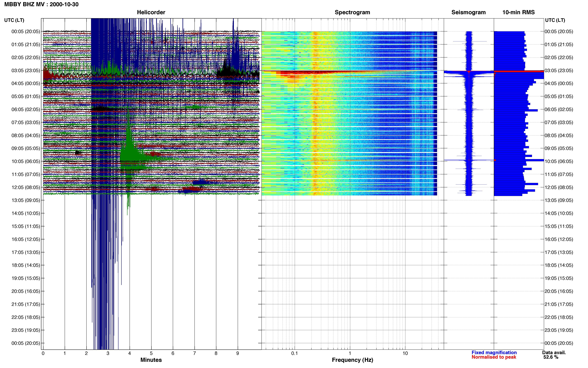Select the 10-min RMS panel heading
The width and height of the screenshot is (588, 368).
[518, 12]
